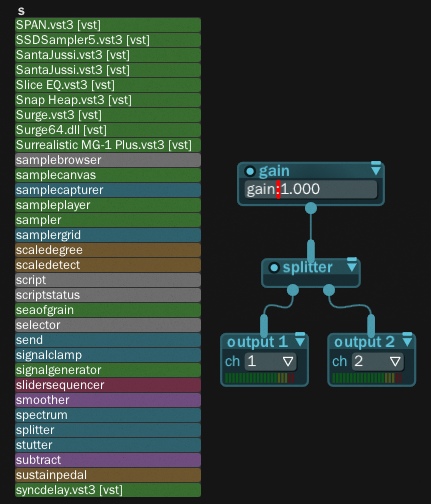Select the samplergrid entry
This screenshot has height=504, width=431.
[108, 235]
